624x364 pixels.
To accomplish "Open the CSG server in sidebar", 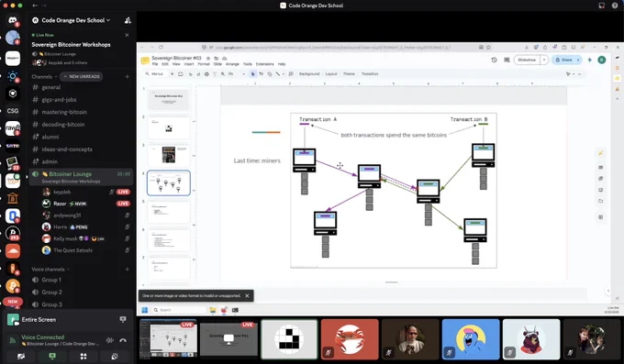I will [x=13, y=111].
